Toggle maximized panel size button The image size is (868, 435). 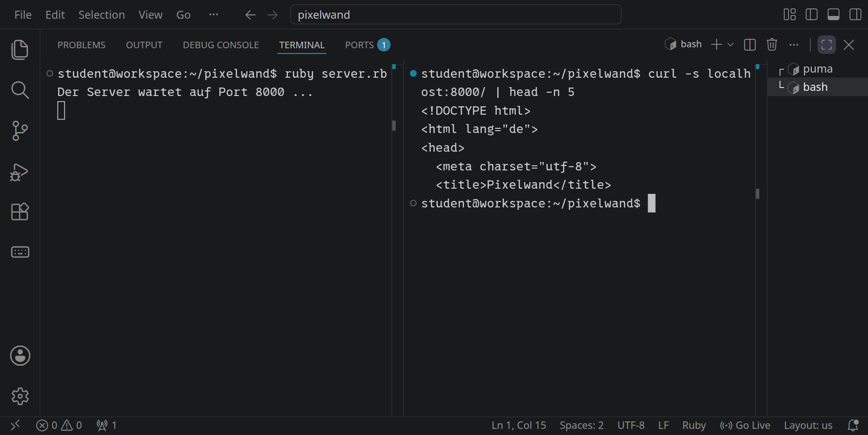point(827,44)
